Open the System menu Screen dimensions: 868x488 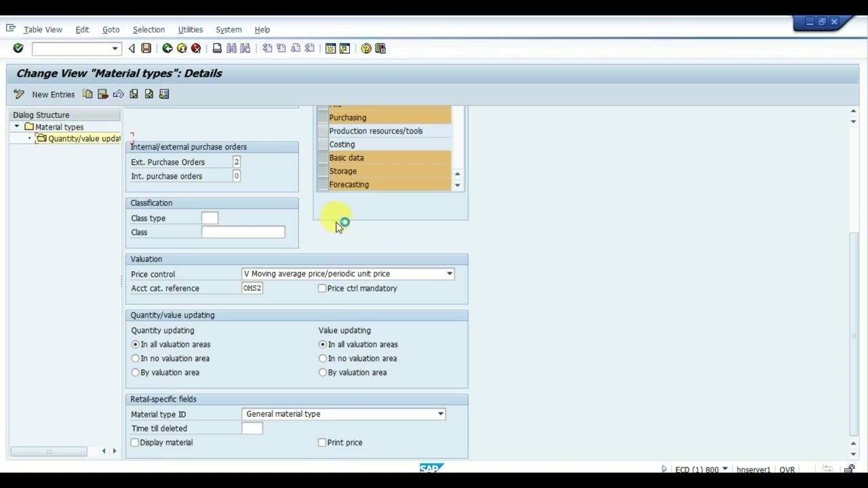[x=229, y=30]
